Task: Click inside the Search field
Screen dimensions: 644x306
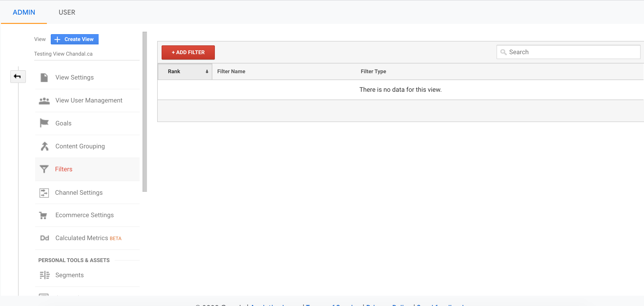Action: [550, 52]
